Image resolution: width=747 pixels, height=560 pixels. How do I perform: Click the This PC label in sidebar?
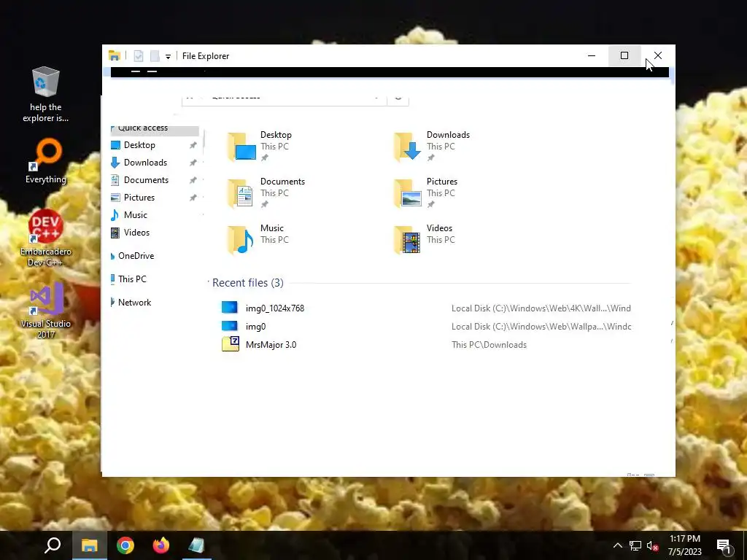pos(133,279)
